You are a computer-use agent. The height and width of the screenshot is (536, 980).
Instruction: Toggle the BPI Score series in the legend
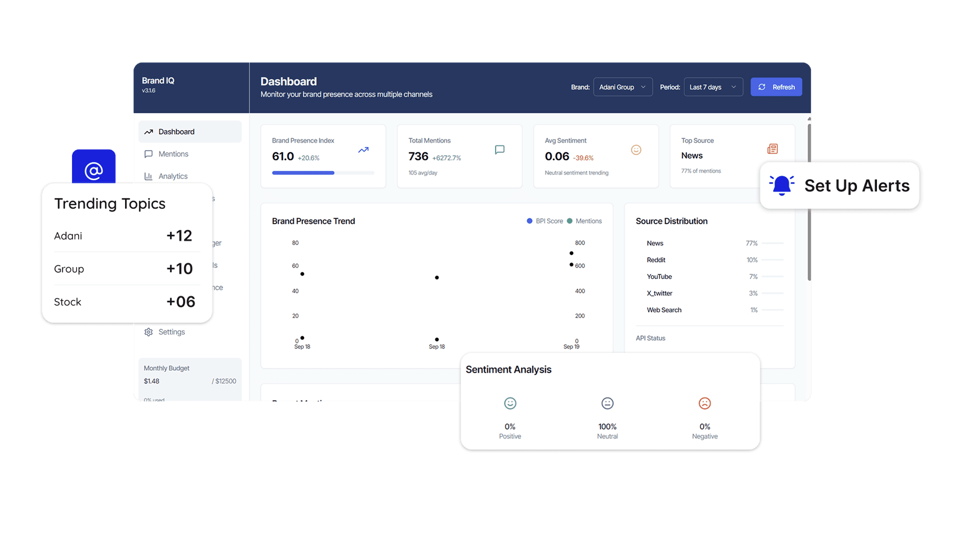pyautogui.click(x=544, y=221)
